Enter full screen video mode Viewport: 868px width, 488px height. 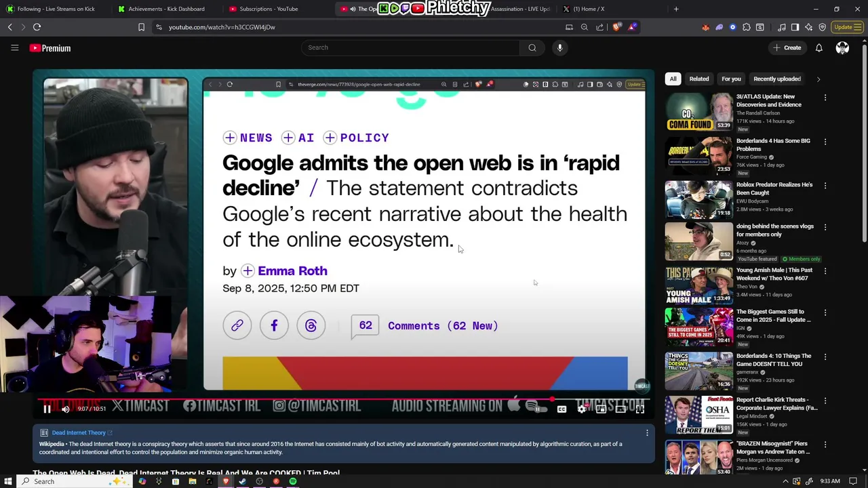(x=639, y=409)
